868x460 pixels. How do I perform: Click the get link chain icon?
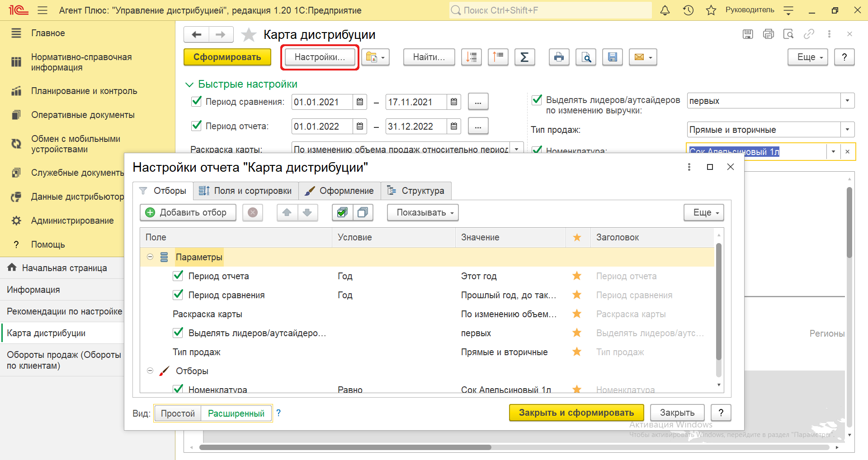click(809, 34)
